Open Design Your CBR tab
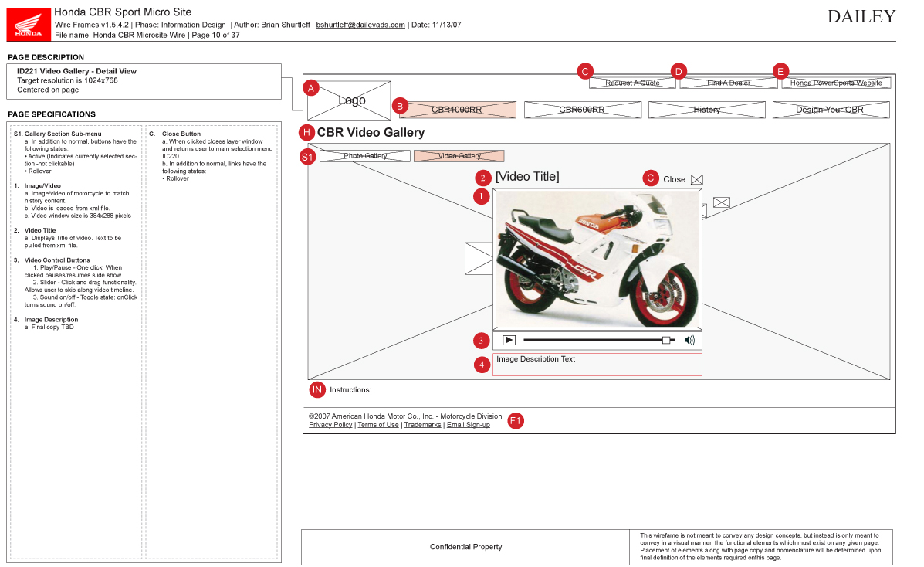This screenshot has height=567, width=924. pyautogui.click(x=830, y=110)
